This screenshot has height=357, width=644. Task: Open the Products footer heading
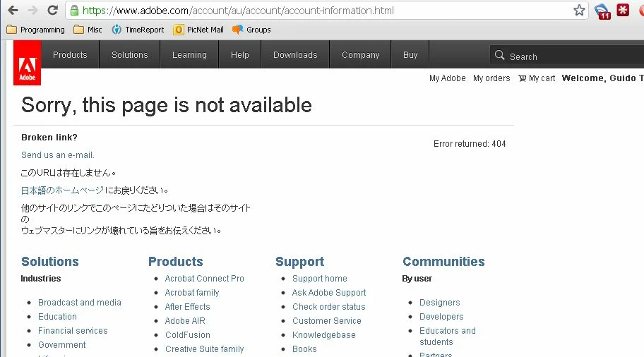point(176,261)
